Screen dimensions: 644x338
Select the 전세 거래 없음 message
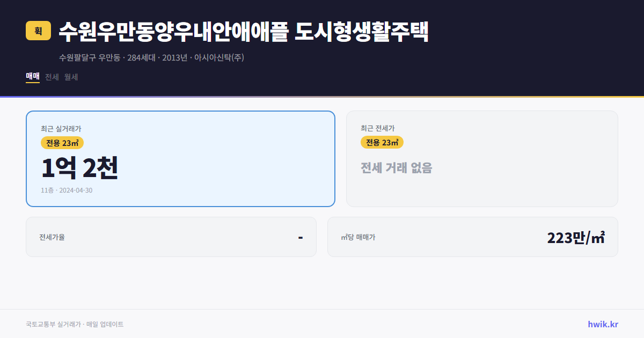[397, 168]
